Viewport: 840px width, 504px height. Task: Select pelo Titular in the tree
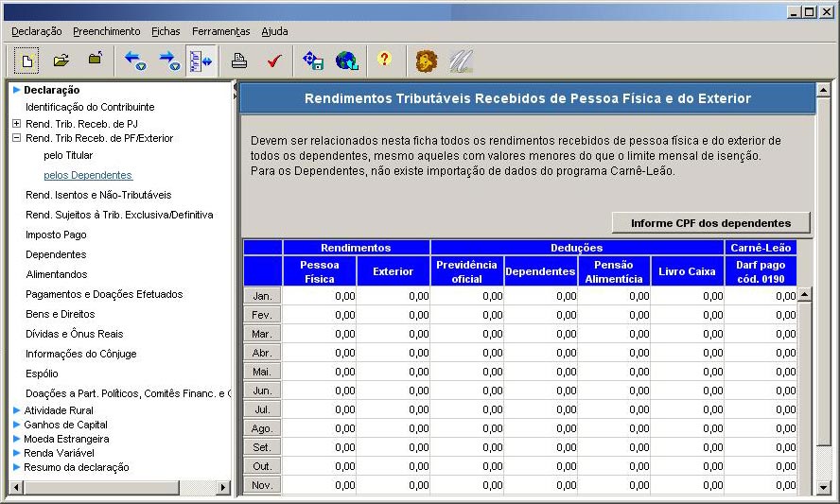(x=68, y=155)
